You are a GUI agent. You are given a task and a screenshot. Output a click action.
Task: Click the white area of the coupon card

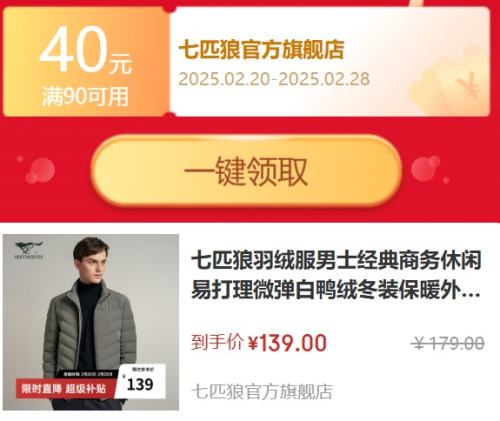pyautogui.click(x=330, y=62)
